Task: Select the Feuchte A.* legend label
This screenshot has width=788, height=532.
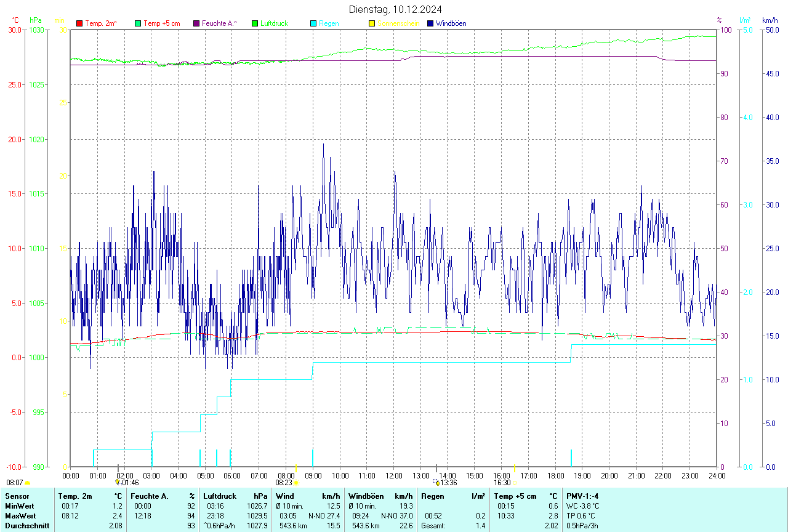Action: (219, 23)
